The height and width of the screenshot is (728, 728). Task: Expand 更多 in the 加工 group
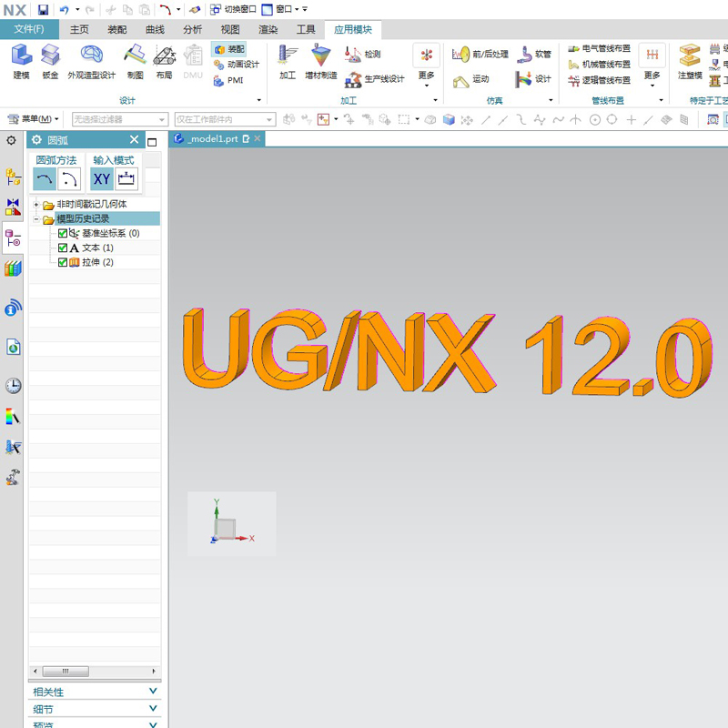426,66
